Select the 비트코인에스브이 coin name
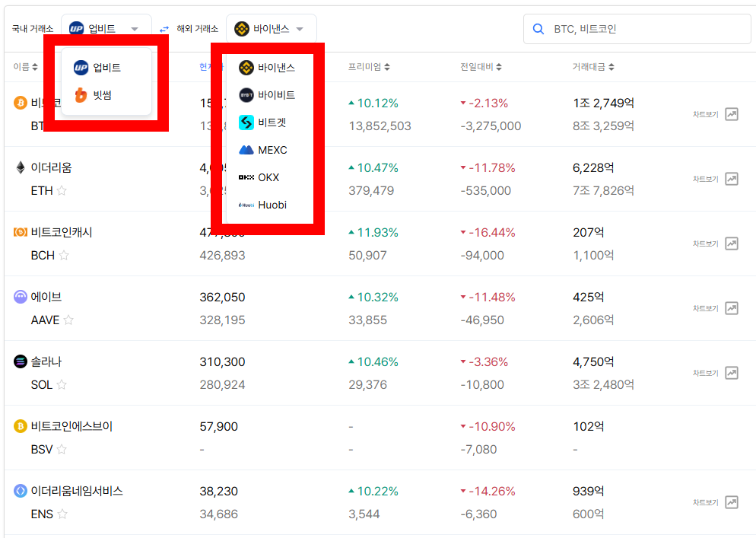The height and width of the screenshot is (538, 756). click(71, 426)
